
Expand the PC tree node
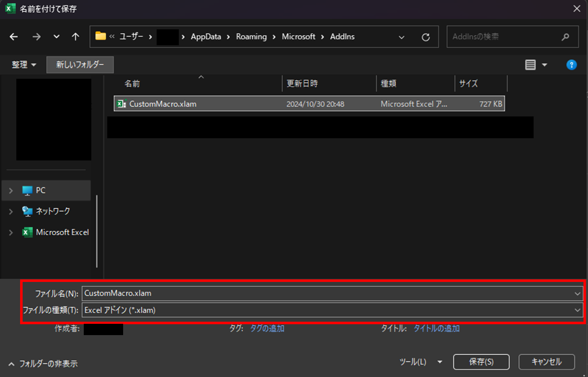11,191
